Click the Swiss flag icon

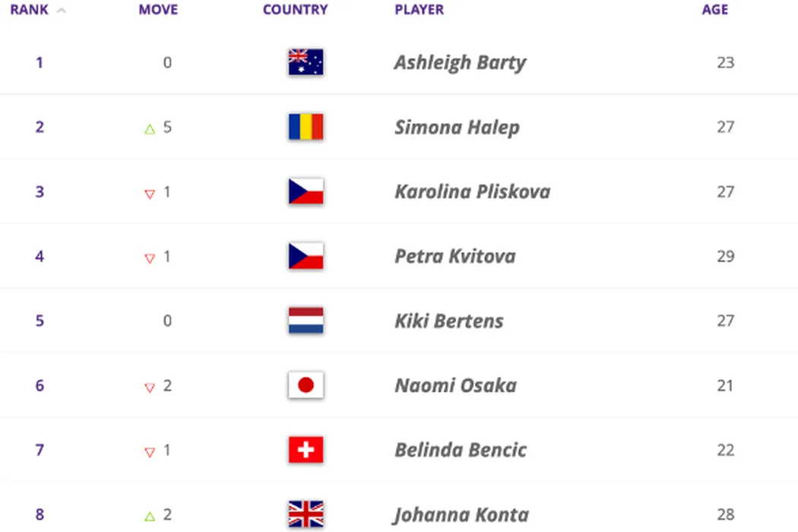click(x=306, y=450)
